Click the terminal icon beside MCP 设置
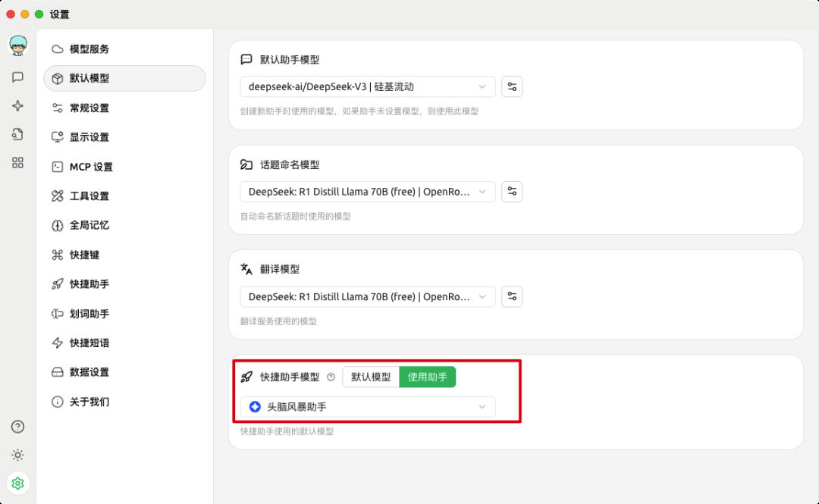This screenshot has width=819, height=504. pyautogui.click(x=58, y=167)
